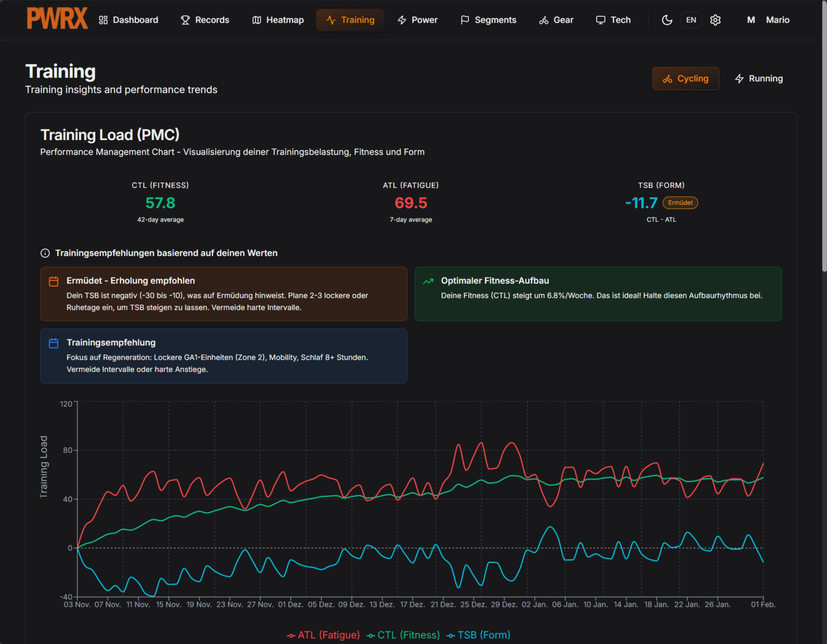
Task: Click the M avatar initial
Action: tap(751, 20)
